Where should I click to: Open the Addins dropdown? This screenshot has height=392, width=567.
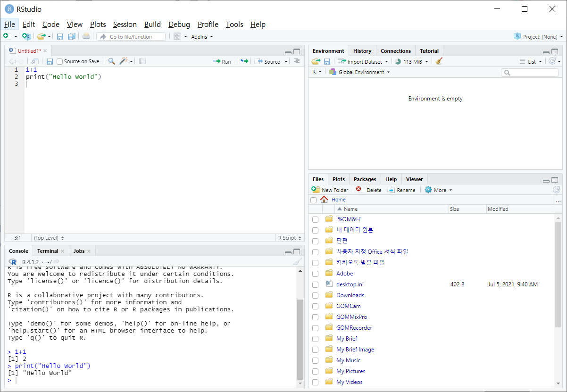(x=202, y=37)
